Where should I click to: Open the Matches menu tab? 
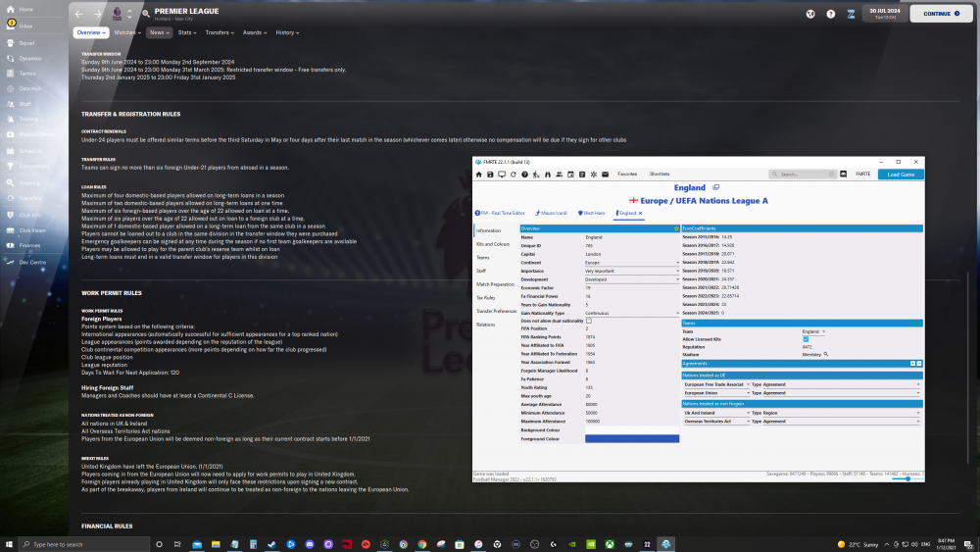[x=127, y=32]
